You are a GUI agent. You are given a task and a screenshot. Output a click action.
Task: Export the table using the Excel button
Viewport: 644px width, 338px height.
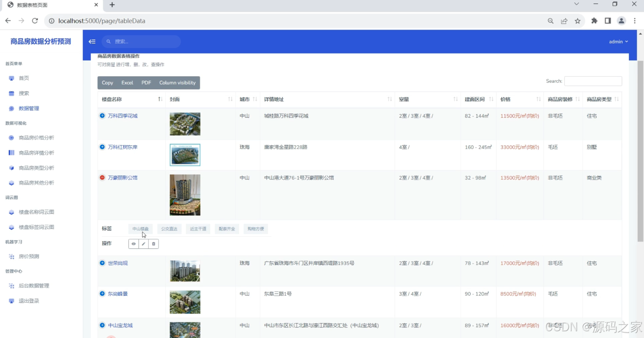[127, 82]
